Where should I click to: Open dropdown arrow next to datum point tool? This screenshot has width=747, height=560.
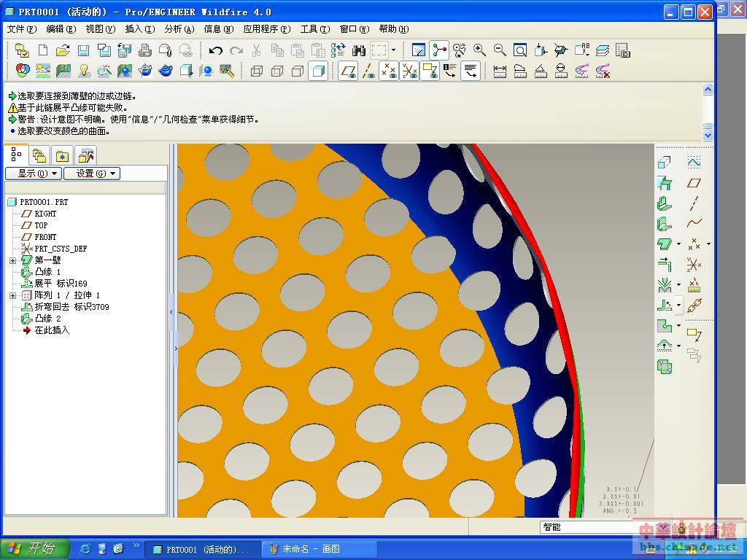[708, 244]
